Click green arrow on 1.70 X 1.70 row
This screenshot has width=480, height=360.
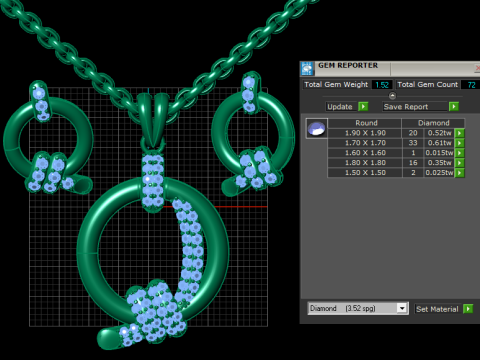tap(460, 143)
